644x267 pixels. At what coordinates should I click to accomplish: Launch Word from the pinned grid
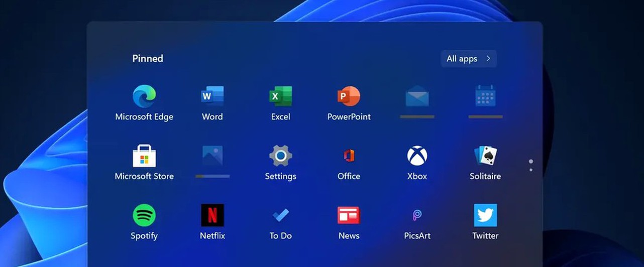pyautogui.click(x=212, y=96)
